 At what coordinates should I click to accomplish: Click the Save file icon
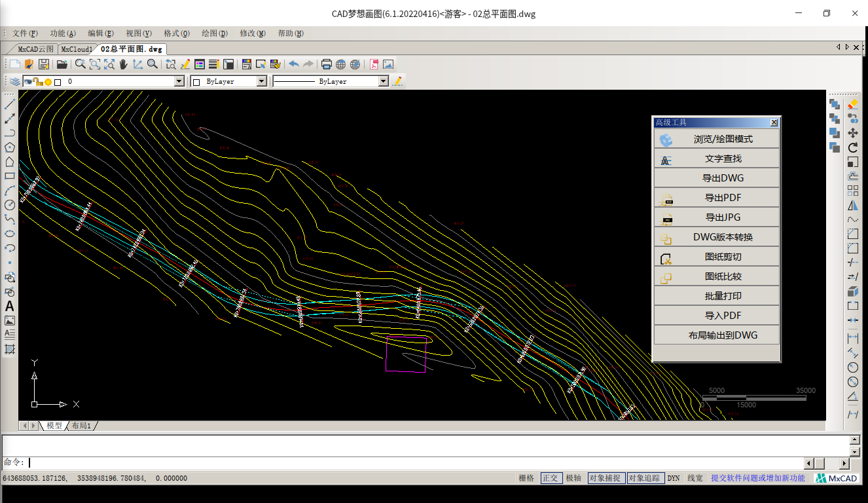pos(44,64)
